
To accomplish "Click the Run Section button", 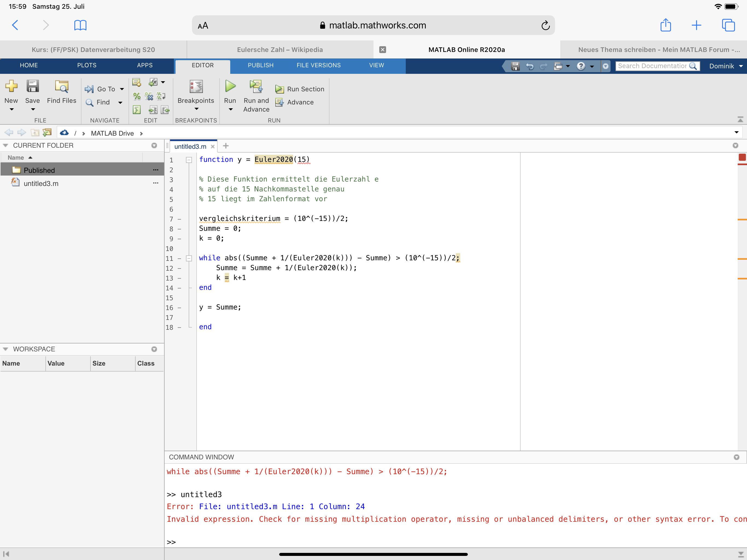I will 300,89.
